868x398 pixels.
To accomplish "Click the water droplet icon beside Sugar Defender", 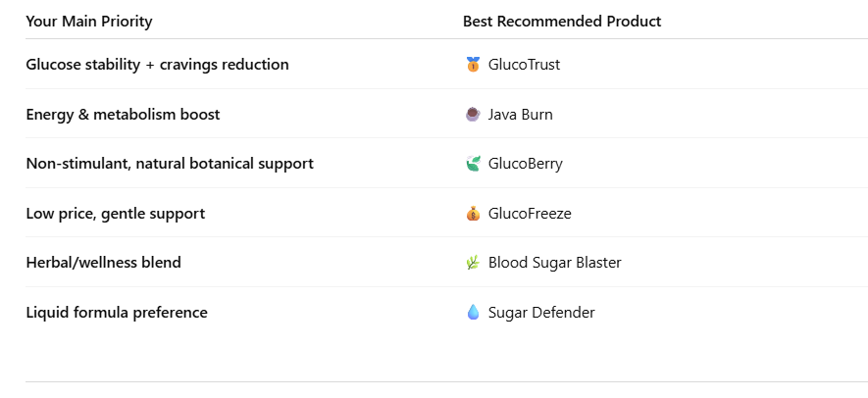I will point(473,313).
